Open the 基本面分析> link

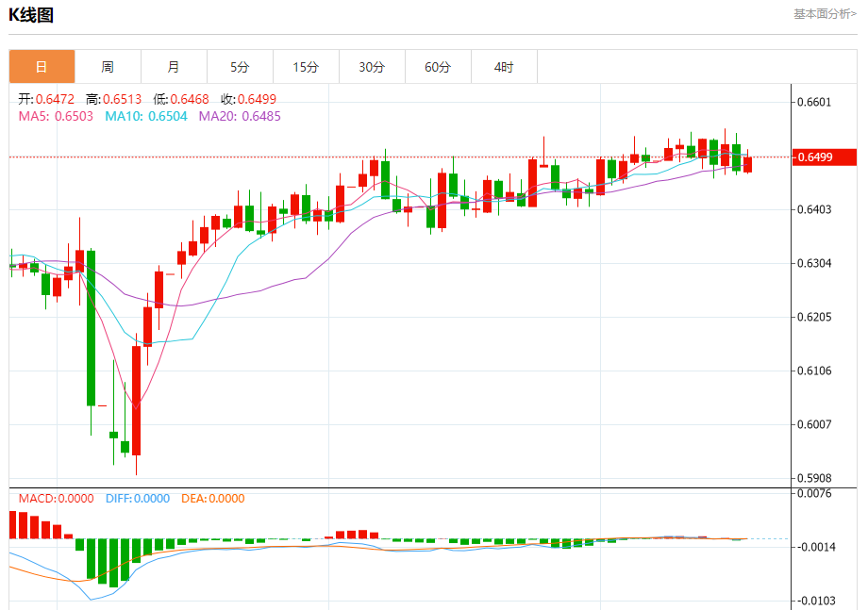[x=825, y=14]
